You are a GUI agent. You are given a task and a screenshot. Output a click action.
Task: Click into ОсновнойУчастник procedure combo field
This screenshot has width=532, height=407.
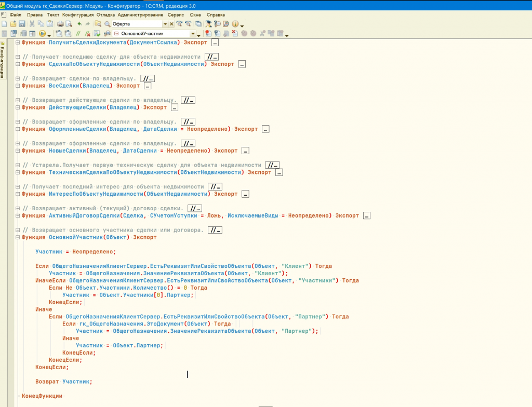[x=151, y=33]
